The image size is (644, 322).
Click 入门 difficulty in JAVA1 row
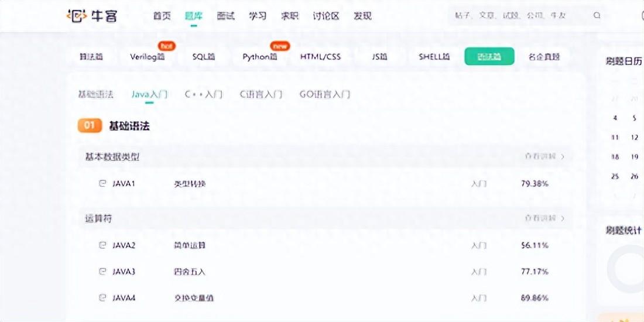479,184
